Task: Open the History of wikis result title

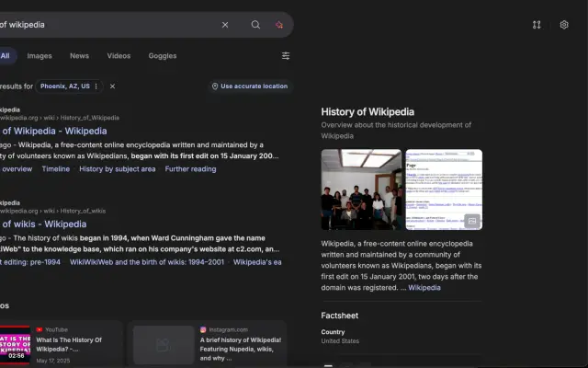Action: (43, 224)
